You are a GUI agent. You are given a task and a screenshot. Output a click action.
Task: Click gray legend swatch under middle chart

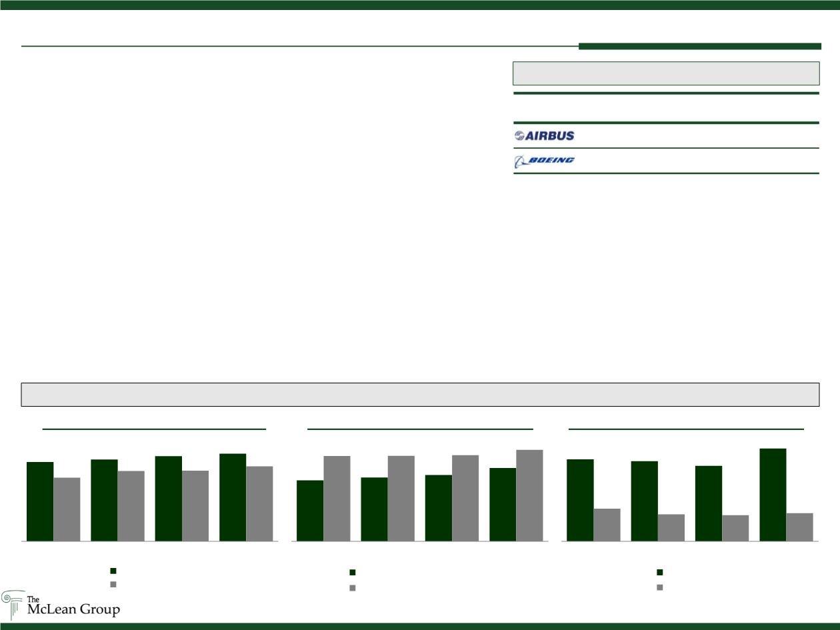coord(353,588)
